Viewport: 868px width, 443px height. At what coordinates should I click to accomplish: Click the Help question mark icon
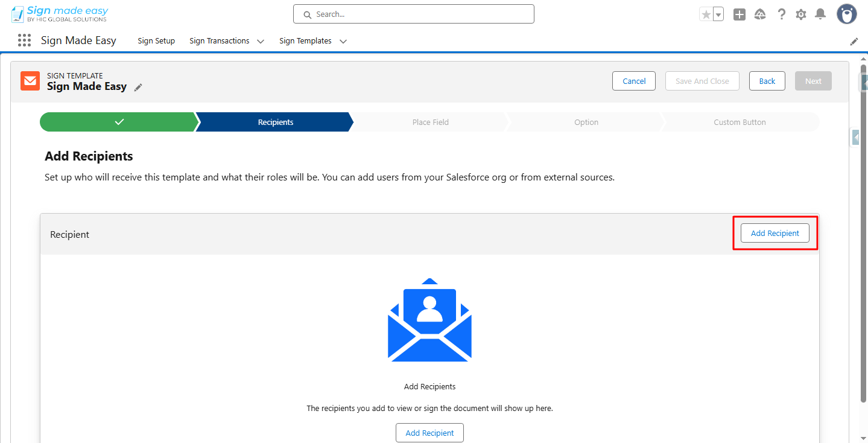[781, 13]
